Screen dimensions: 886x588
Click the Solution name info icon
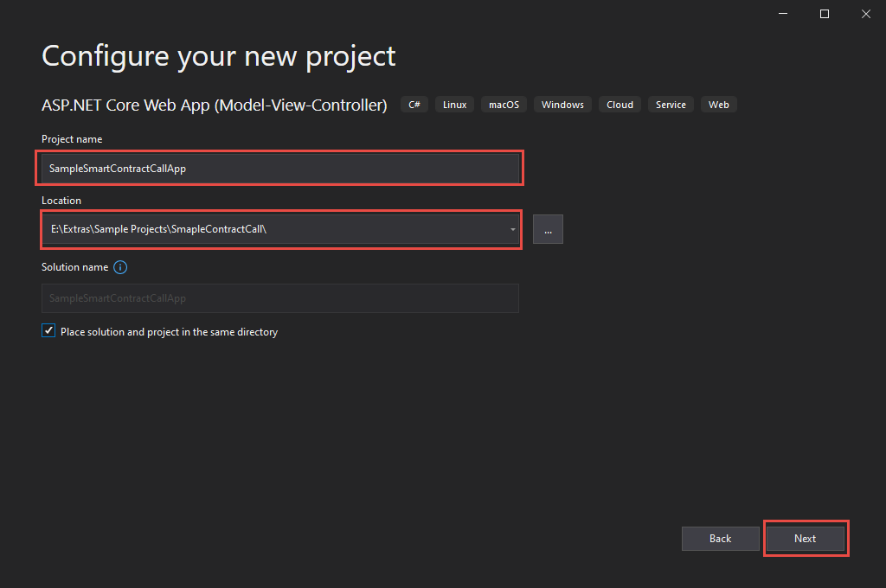pyautogui.click(x=120, y=267)
